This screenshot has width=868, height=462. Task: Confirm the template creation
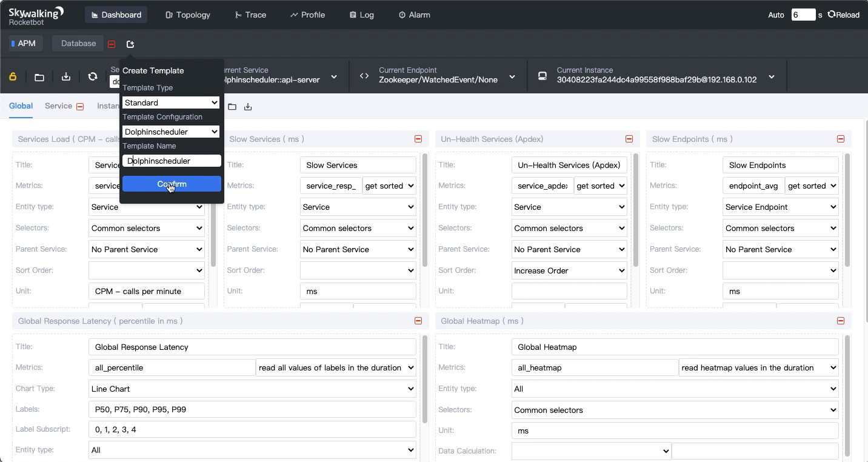[x=172, y=184]
